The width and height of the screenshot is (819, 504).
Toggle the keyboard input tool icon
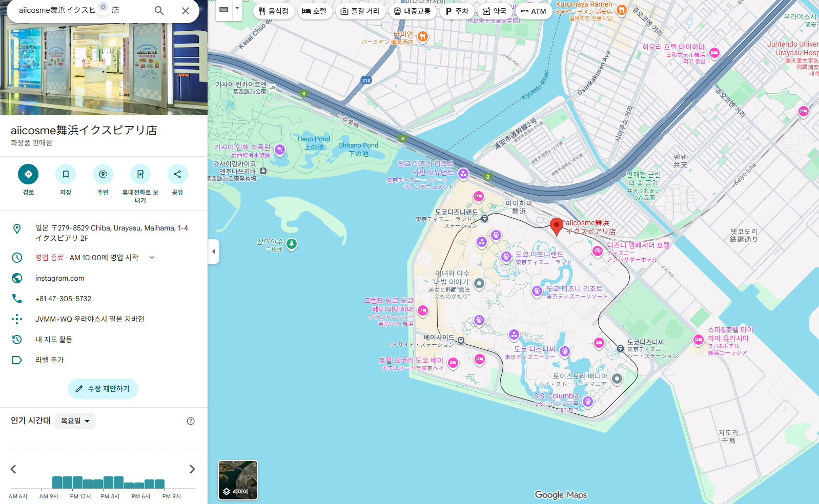pos(224,10)
